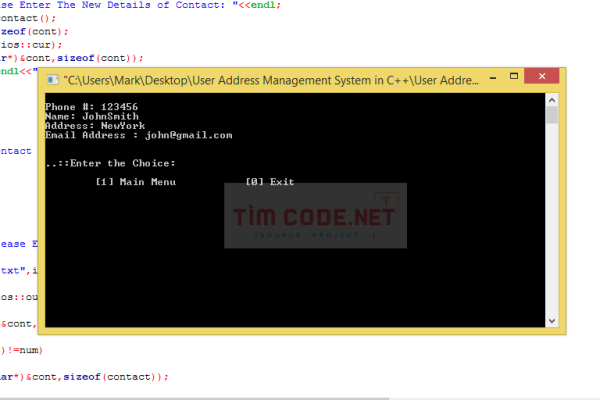This screenshot has height=400, width=600.
Task: Click the console title bar path text
Action: click(271, 80)
